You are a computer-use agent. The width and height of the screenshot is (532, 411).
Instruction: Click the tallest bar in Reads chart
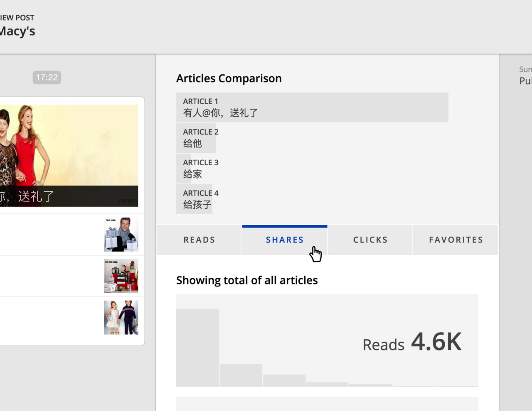pos(197,348)
